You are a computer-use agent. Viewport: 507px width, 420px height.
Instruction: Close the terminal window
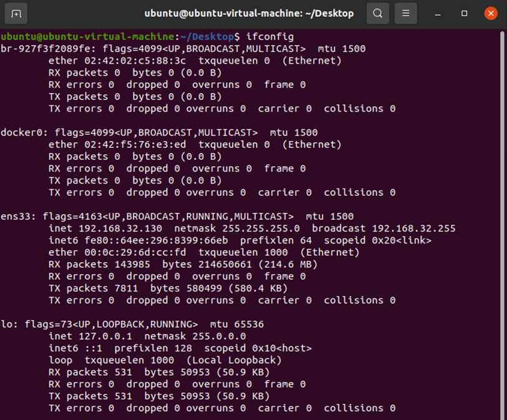(x=491, y=13)
